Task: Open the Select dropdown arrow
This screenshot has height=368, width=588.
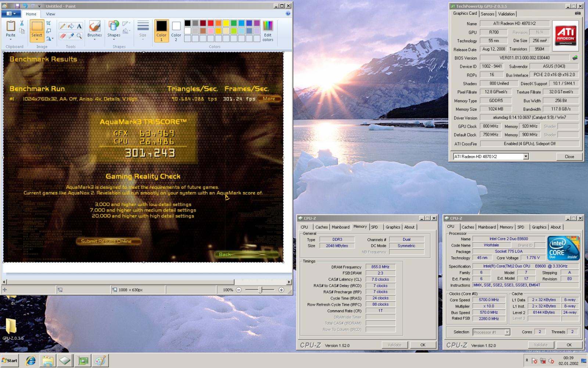Action: click(37, 39)
